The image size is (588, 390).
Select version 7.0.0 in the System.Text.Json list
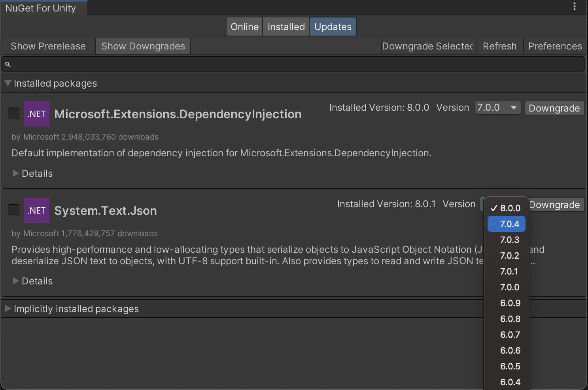pos(507,287)
